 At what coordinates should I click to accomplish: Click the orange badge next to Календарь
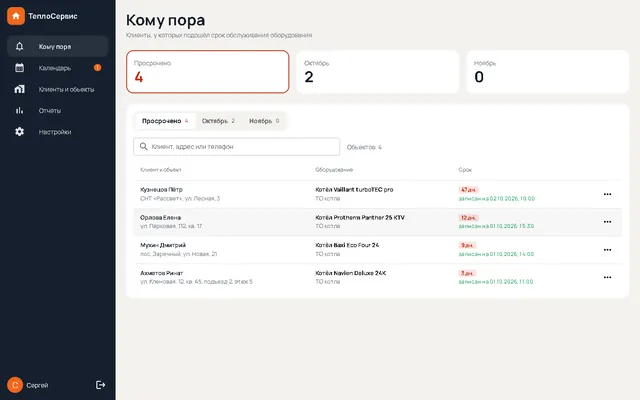point(97,68)
